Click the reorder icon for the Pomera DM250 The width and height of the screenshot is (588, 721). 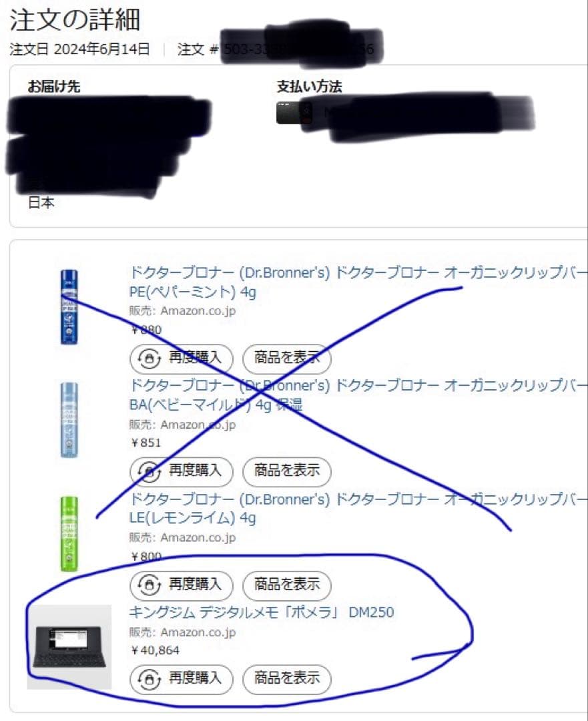point(150,679)
